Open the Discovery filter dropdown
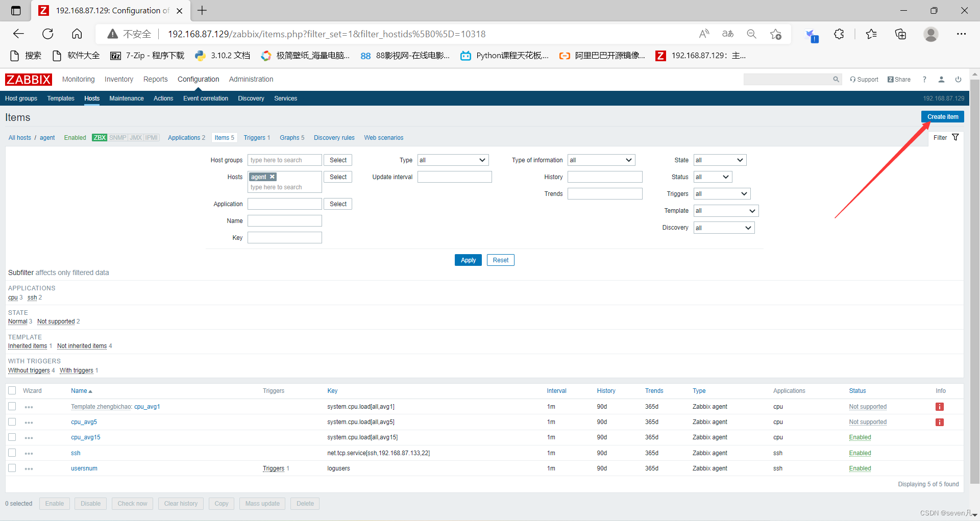The height and width of the screenshot is (521, 980). point(724,228)
